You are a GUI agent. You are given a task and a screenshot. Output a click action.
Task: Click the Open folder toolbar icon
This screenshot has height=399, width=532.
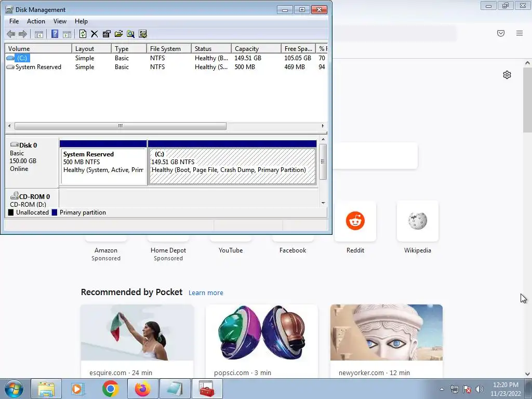point(119,34)
